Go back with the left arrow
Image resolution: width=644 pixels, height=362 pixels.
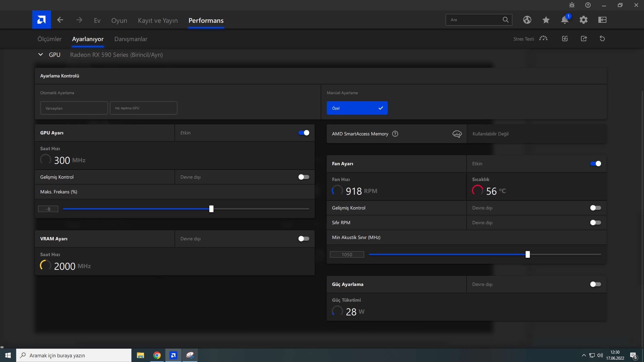coord(60,20)
